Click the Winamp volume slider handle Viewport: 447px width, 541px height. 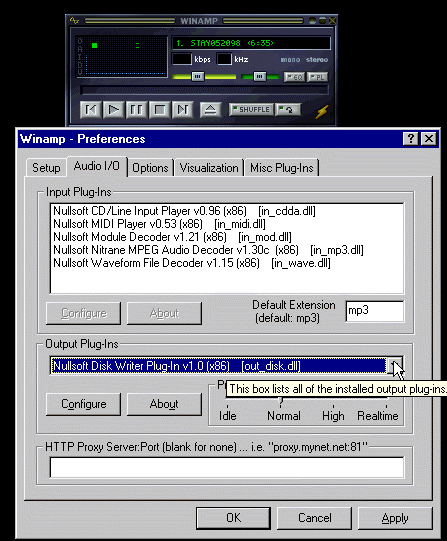[x=198, y=76]
